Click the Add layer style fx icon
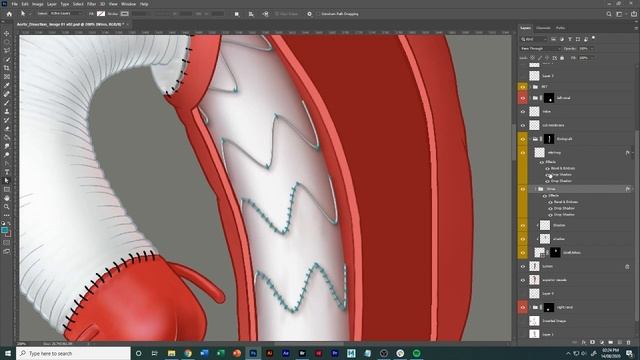 coord(584,342)
